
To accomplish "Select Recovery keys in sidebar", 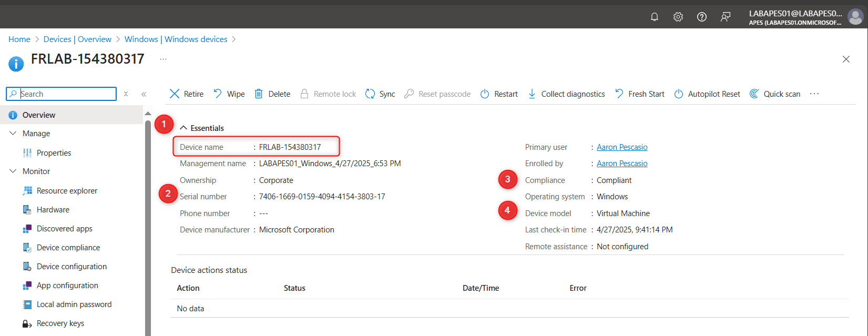I will click(x=60, y=323).
